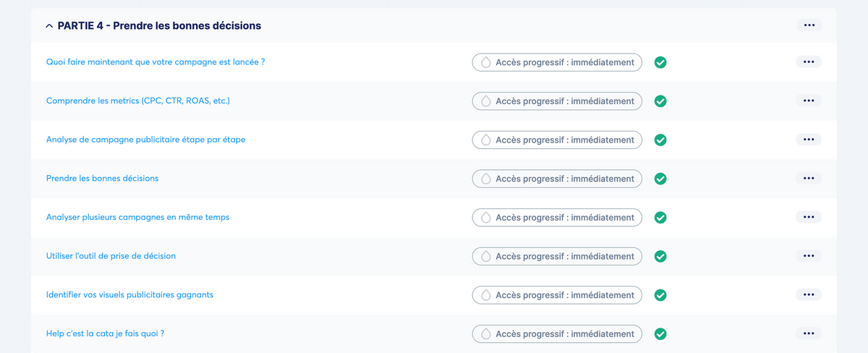Toggle green published check for 'Quoi faire maintenant'

pyautogui.click(x=660, y=62)
